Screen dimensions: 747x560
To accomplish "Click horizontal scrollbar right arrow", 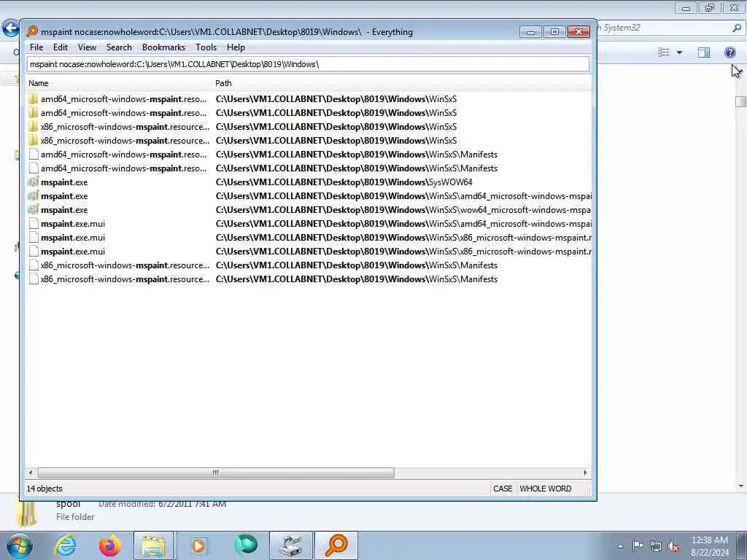I will click(585, 472).
